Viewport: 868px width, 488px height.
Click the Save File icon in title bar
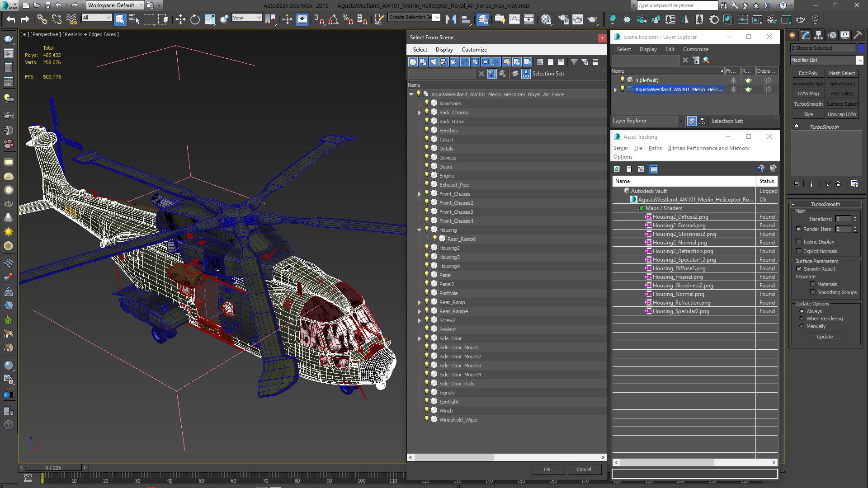click(x=48, y=5)
